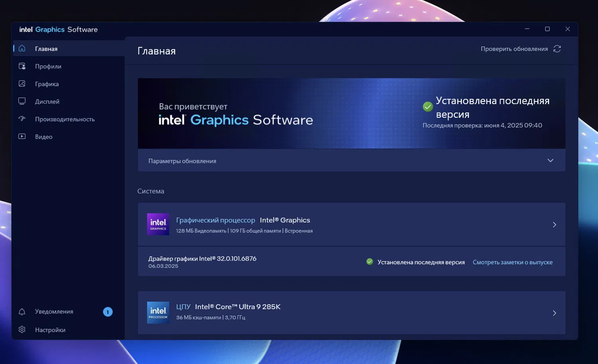Open the Видео section
Viewport: 598px width, 364px height.
(x=69, y=136)
